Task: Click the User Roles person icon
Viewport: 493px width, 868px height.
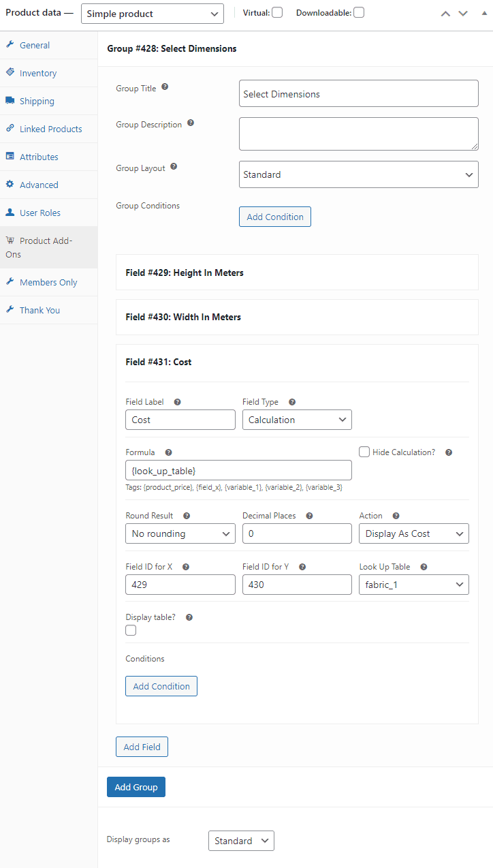Action: 11,213
